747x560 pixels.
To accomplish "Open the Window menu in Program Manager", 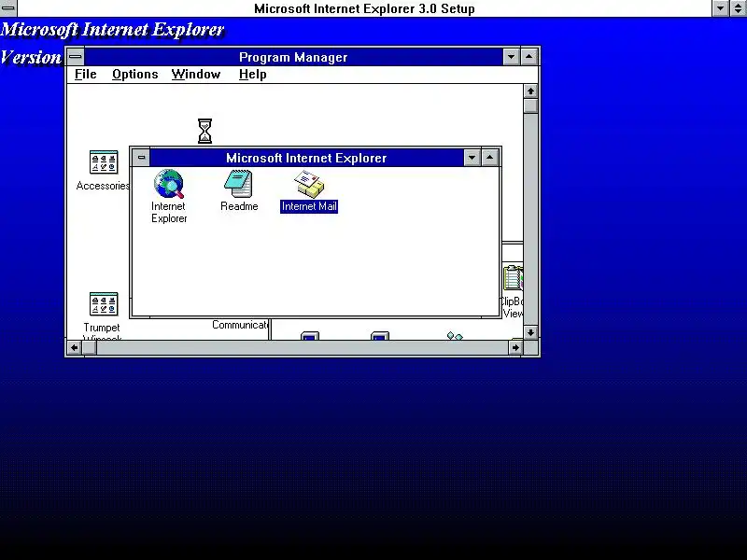I will pos(196,75).
